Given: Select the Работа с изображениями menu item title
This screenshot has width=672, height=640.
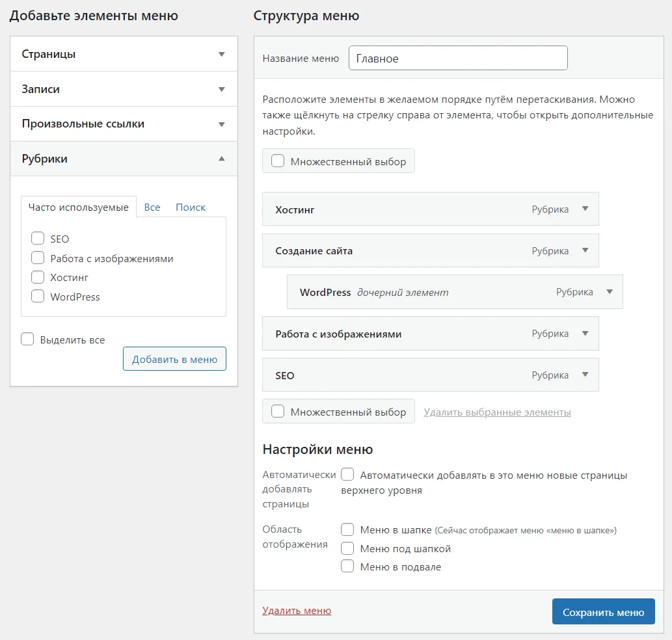Looking at the screenshot, I should pyautogui.click(x=338, y=334).
